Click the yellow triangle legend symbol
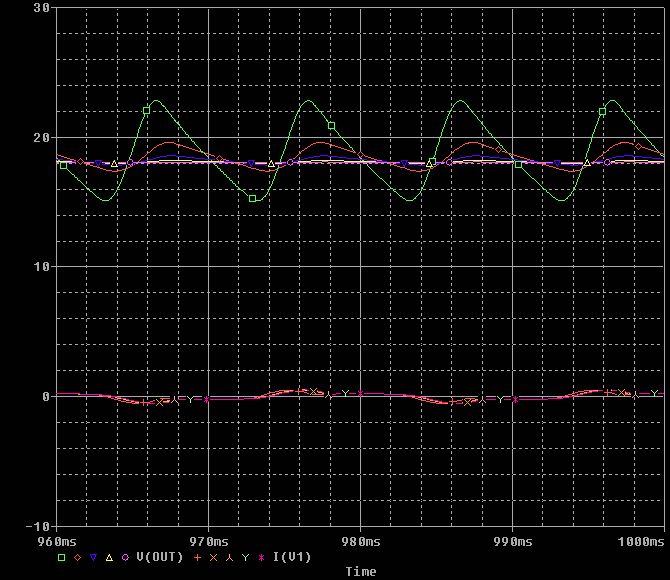Screen dimensions: 670x580 coord(109,557)
